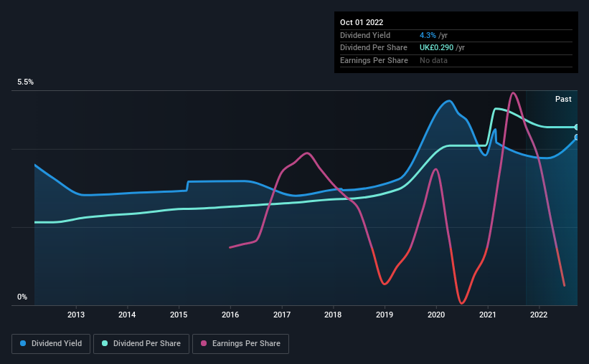Click the 2015 x-axis label
589x364 pixels.
179,315
